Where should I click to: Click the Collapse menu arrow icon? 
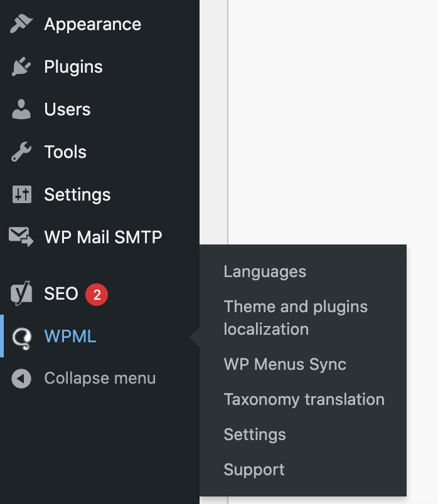coord(21,379)
